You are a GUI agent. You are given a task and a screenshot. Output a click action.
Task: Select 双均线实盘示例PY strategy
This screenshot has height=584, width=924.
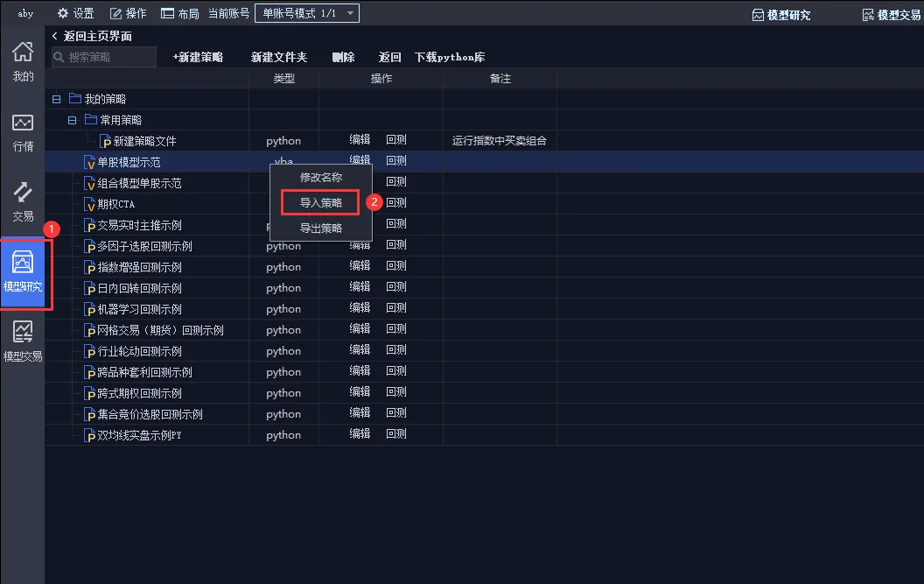(139, 435)
